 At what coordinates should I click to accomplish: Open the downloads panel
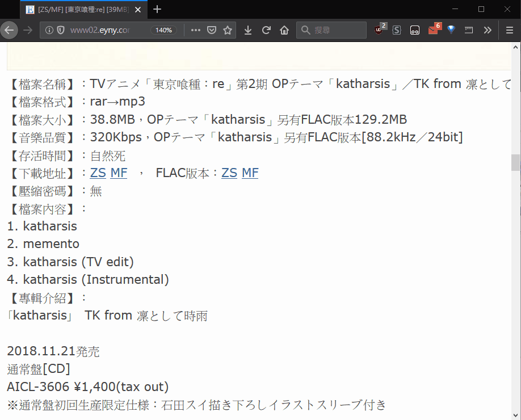click(248, 30)
